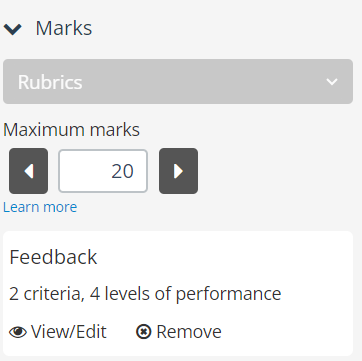Open the Rubrics marking type dropdown
362x361 pixels.
pos(178,82)
